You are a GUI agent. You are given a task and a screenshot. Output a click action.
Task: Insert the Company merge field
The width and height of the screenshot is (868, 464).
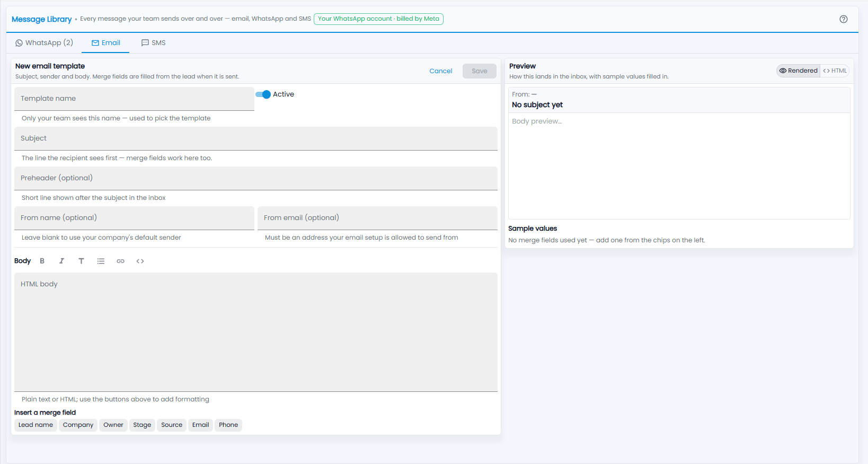tap(78, 425)
